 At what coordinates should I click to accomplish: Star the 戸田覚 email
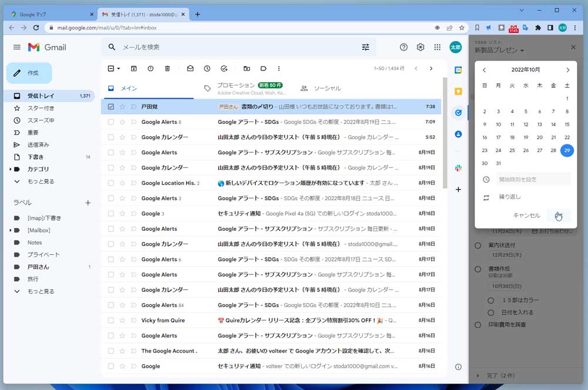click(122, 107)
